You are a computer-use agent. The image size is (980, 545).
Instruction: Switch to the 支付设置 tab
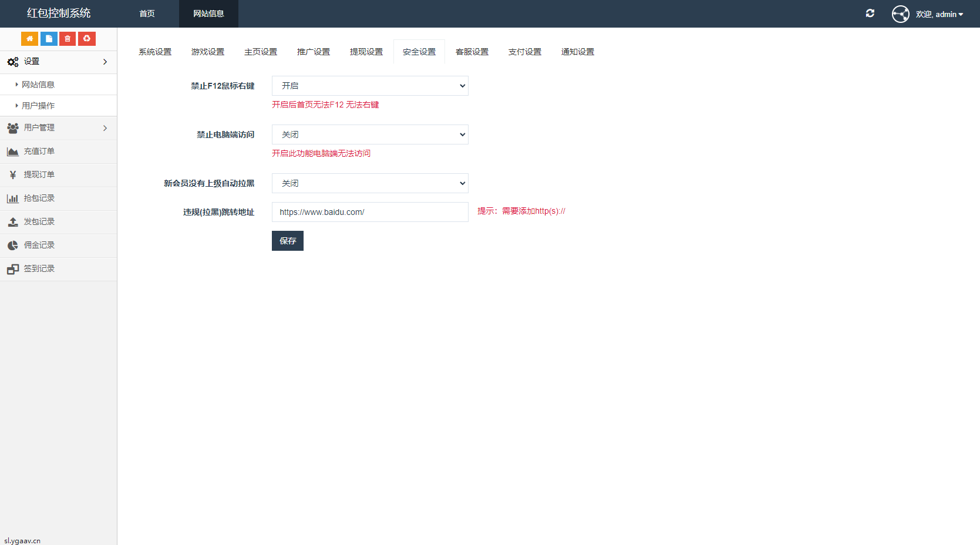click(524, 51)
